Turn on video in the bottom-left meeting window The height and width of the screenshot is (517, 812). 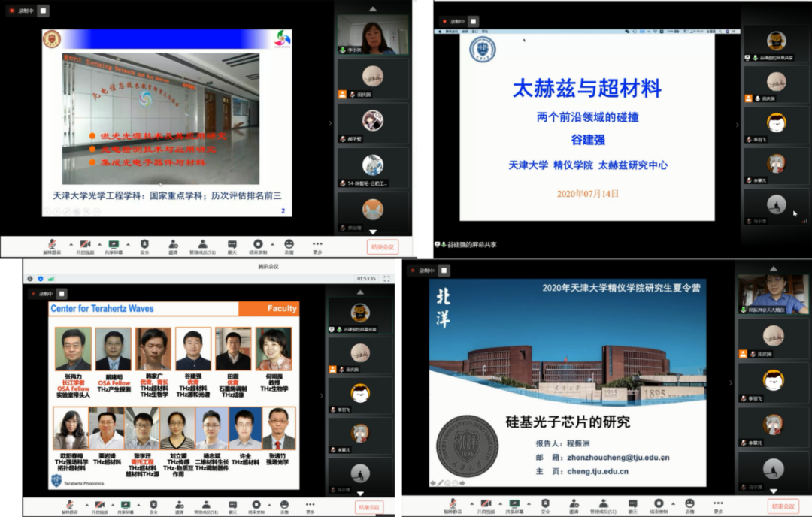pyautogui.click(x=99, y=506)
